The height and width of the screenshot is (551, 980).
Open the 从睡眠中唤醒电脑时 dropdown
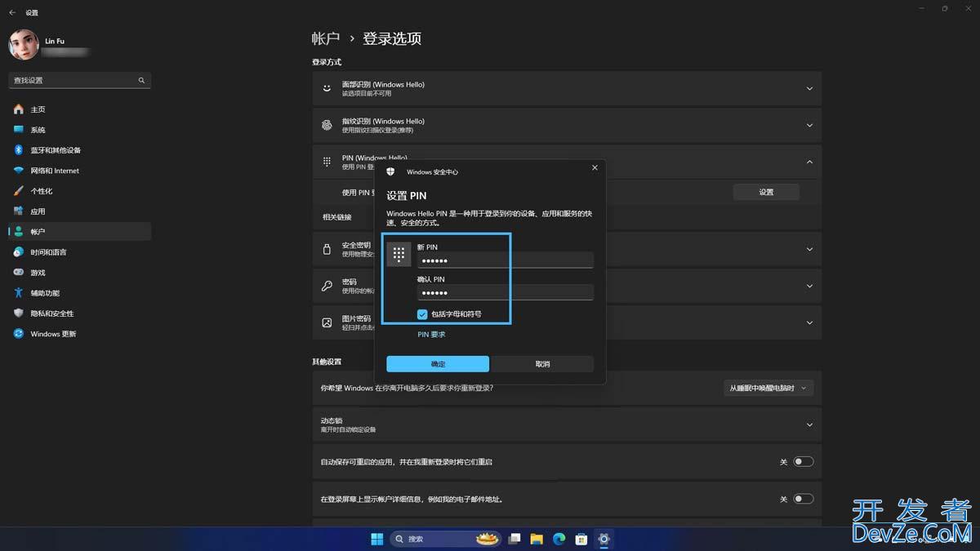click(768, 388)
